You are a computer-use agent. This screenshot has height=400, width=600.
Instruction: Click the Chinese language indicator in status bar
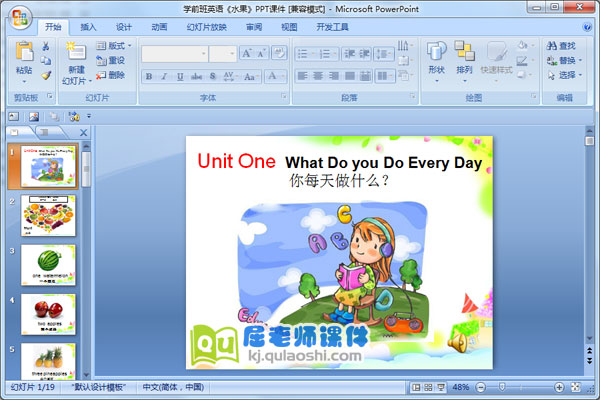[173, 387]
